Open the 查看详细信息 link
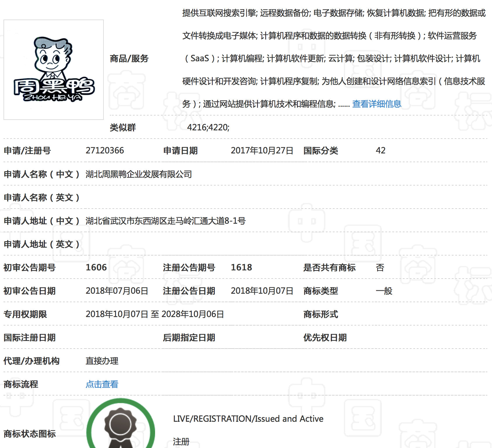 (377, 104)
